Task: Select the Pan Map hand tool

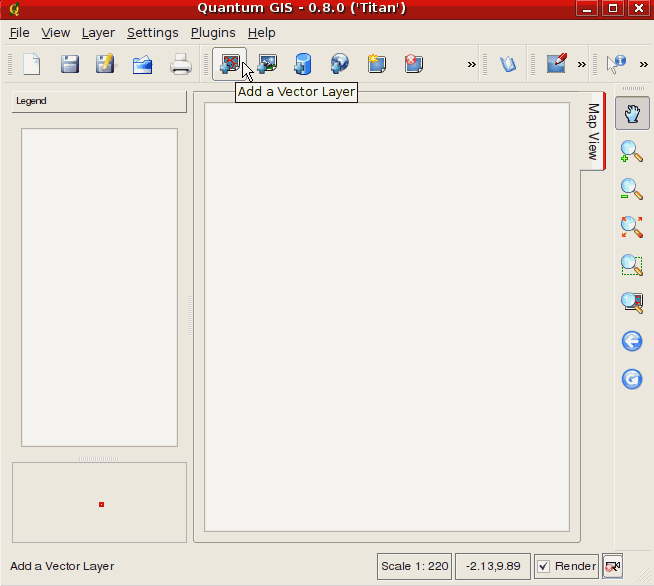Action: click(632, 113)
